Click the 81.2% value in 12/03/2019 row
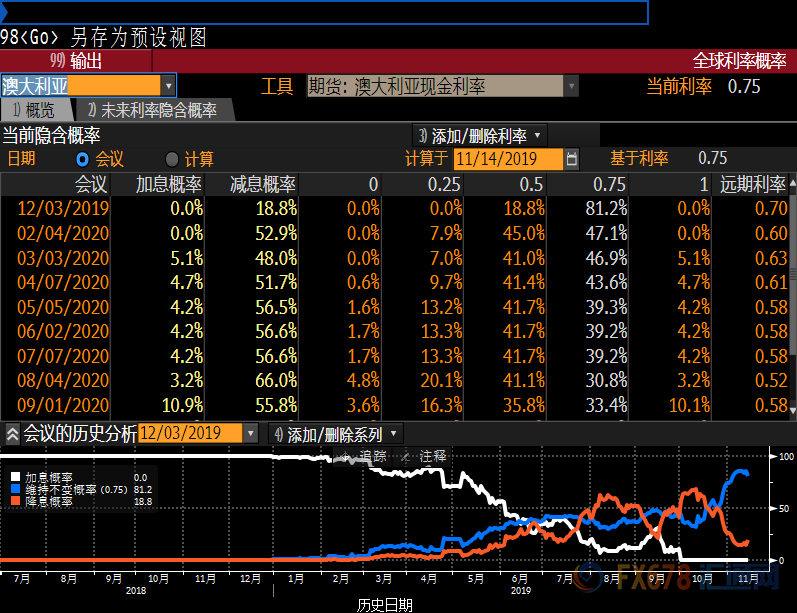The image size is (797, 613). [x=606, y=208]
